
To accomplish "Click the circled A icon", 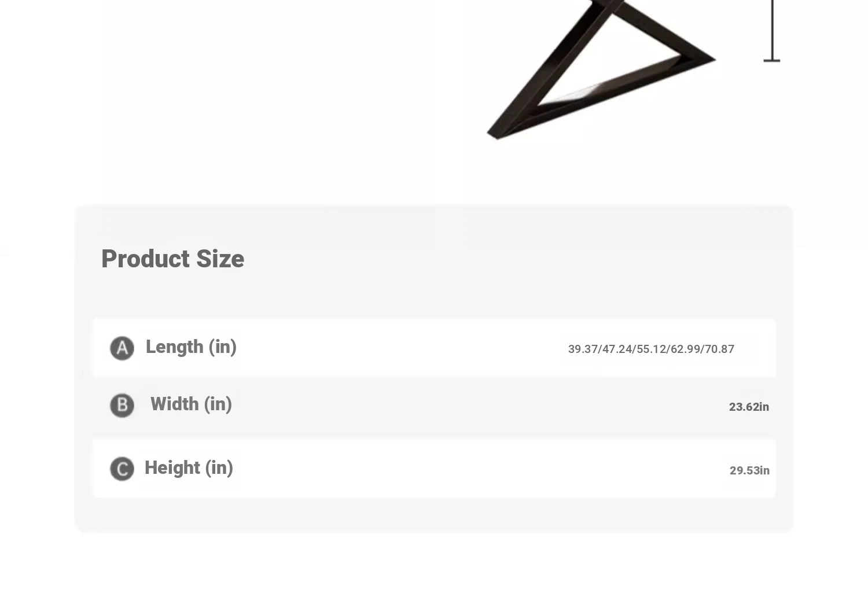I will point(122,348).
